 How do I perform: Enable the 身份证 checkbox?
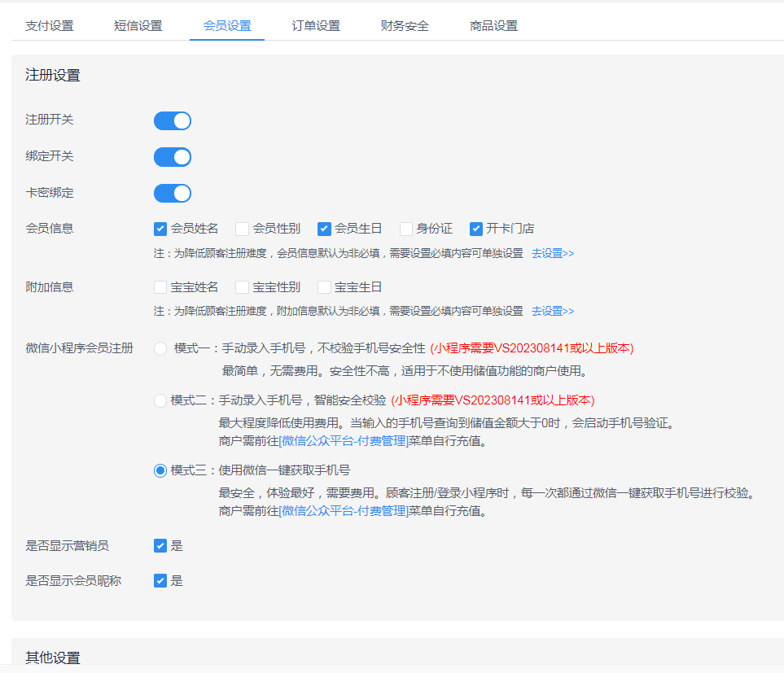tap(406, 229)
